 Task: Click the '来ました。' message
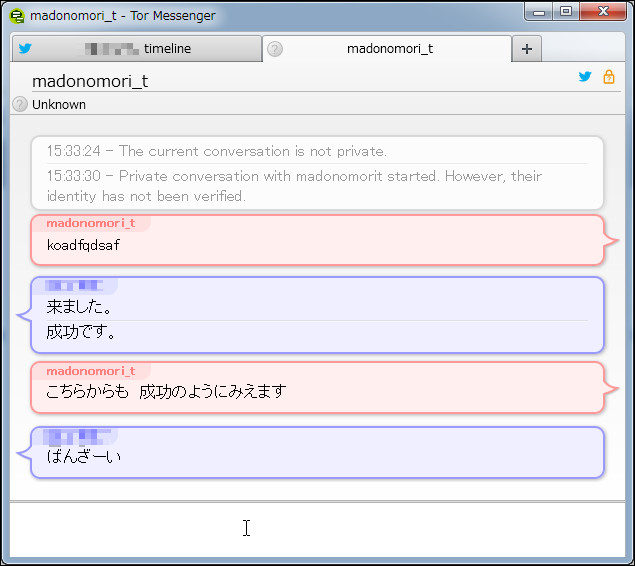point(79,306)
